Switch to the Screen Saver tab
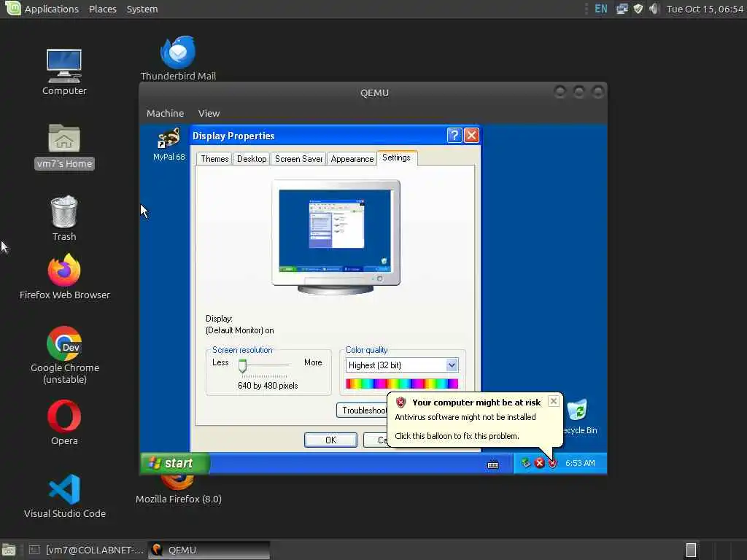This screenshot has width=747, height=560. point(298,158)
